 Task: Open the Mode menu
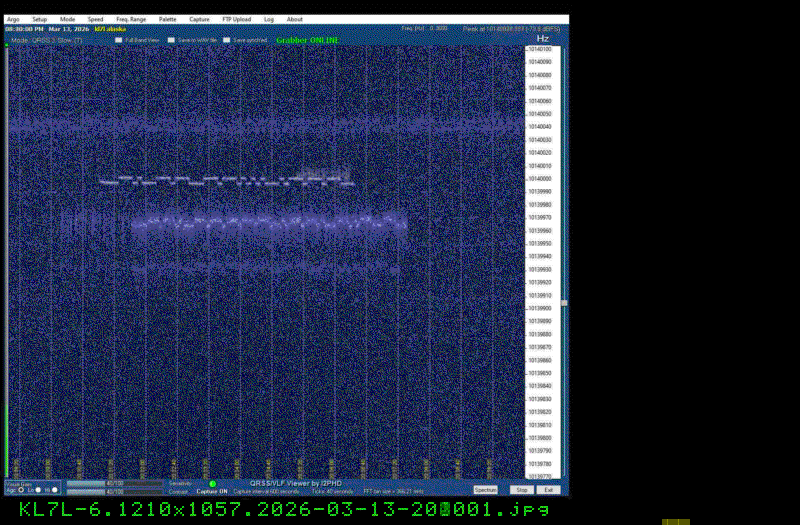point(67,19)
